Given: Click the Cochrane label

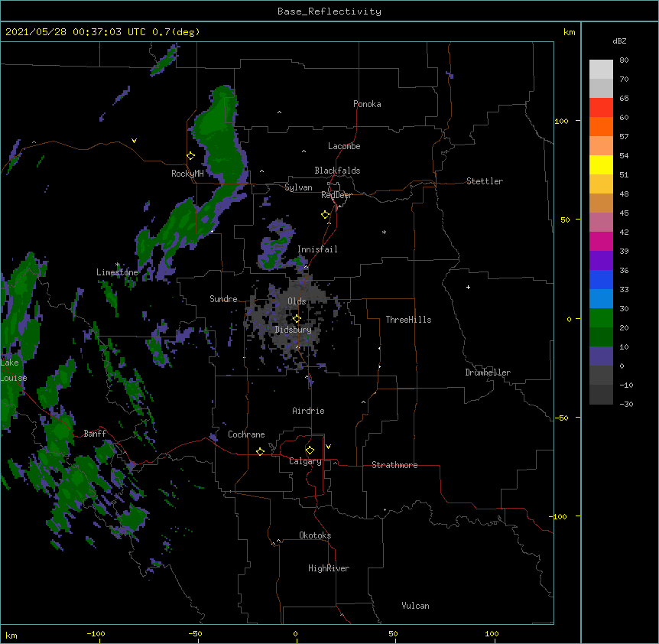Looking at the screenshot, I should pos(246,434).
